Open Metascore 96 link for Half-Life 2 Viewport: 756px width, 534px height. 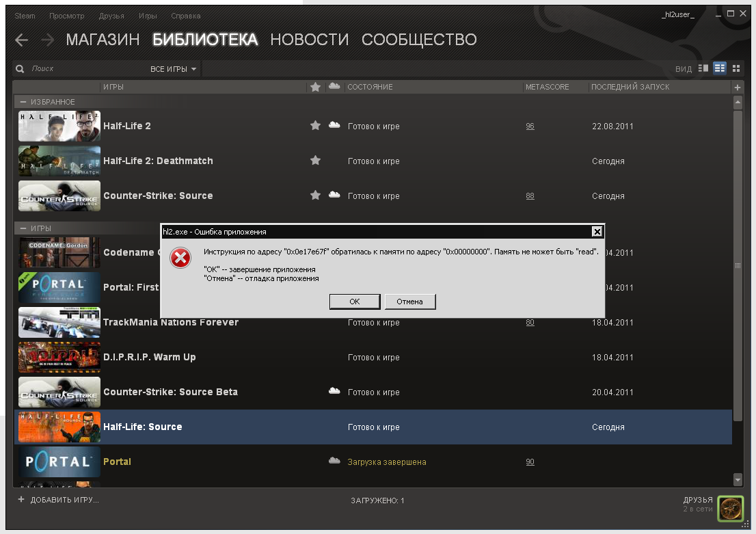(530, 126)
